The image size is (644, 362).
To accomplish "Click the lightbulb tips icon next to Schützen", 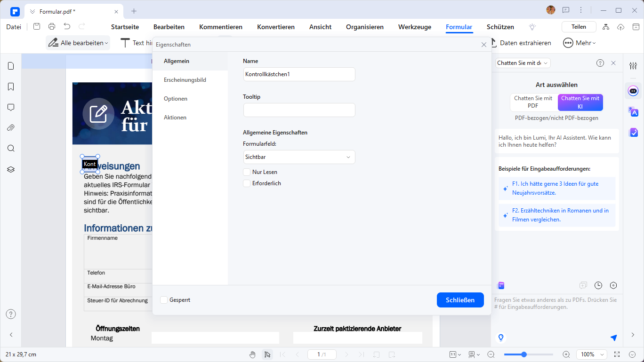I will point(532,27).
